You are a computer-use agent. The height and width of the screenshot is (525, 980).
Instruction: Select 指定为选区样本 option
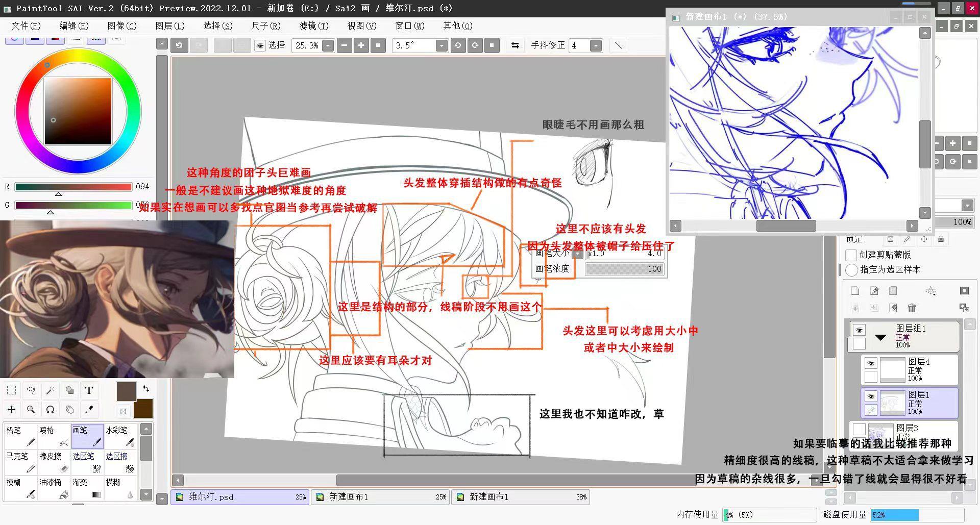click(x=851, y=271)
